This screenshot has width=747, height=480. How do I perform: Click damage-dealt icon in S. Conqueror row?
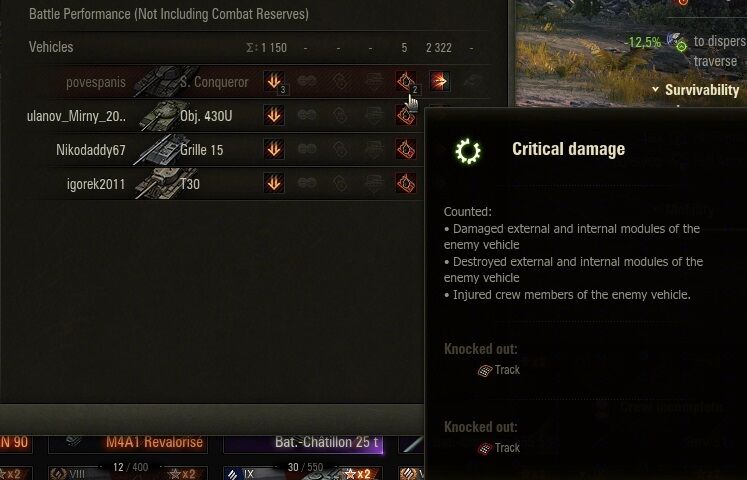click(x=274, y=81)
